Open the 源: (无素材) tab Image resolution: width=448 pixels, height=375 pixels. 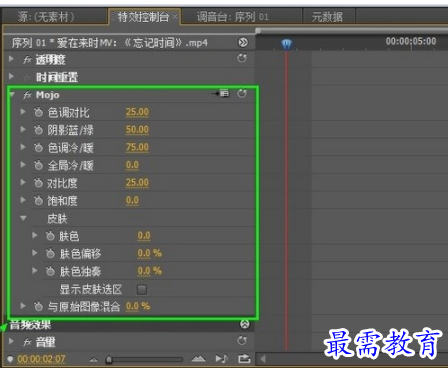coord(46,17)
